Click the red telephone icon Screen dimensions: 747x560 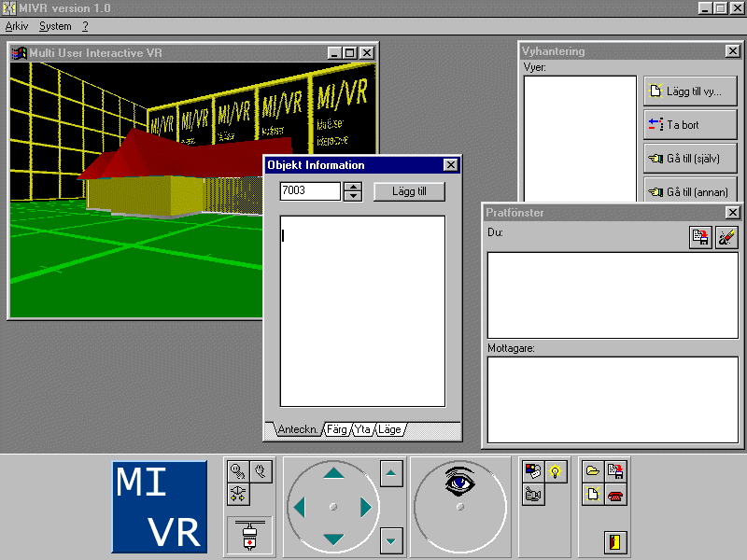tap(615, 495)
